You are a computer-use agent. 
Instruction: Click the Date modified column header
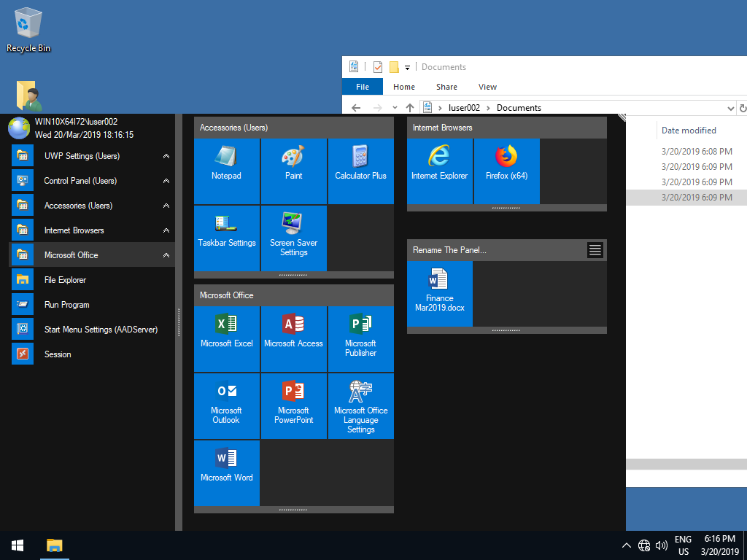coord(689,131)
